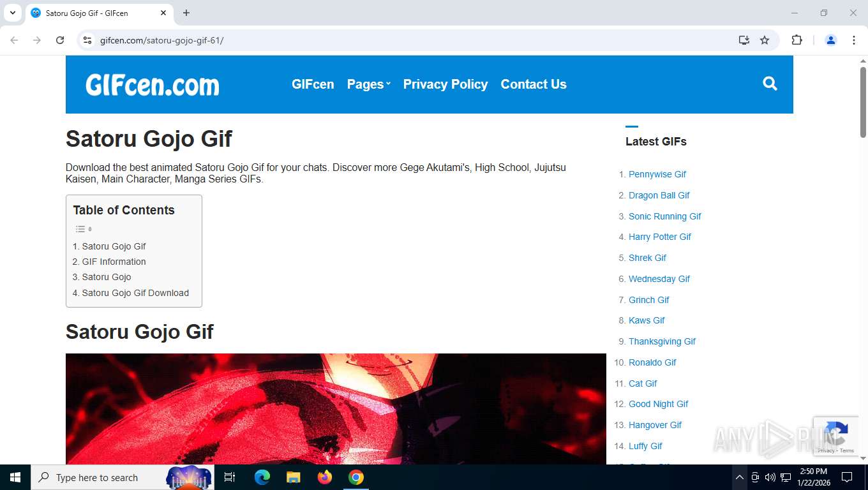Open the Ronaldo Gif link

652,362
